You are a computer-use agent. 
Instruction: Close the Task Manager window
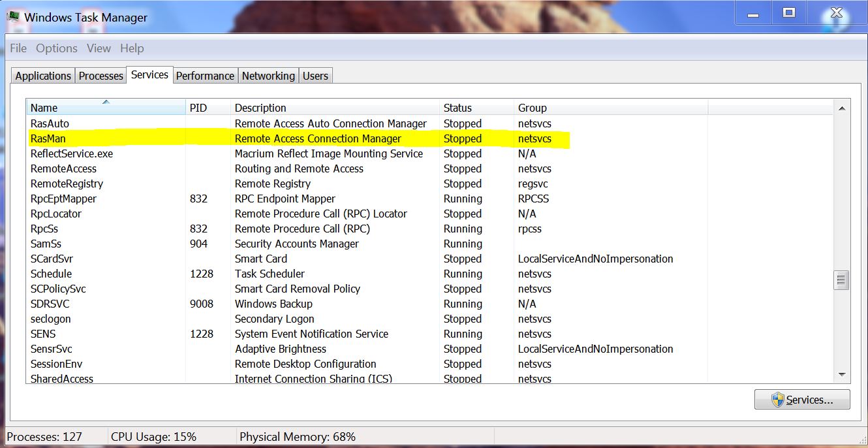[x=837, y=12]
